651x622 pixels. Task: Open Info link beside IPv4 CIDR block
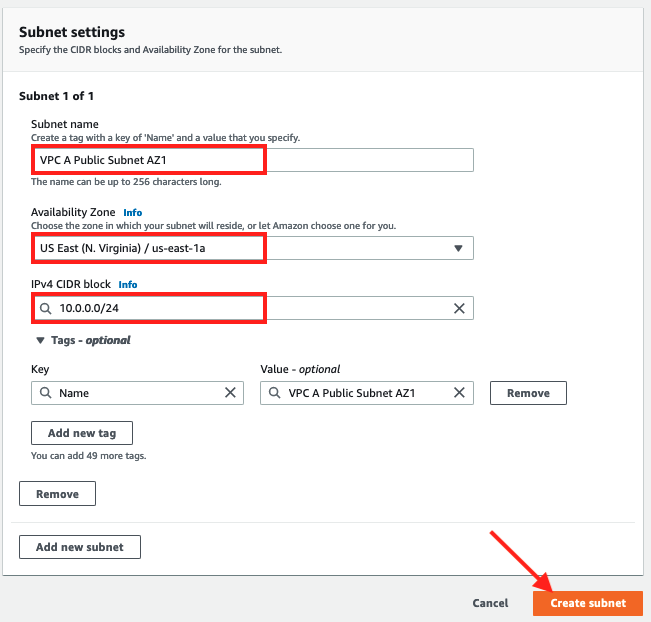point(127,284)
